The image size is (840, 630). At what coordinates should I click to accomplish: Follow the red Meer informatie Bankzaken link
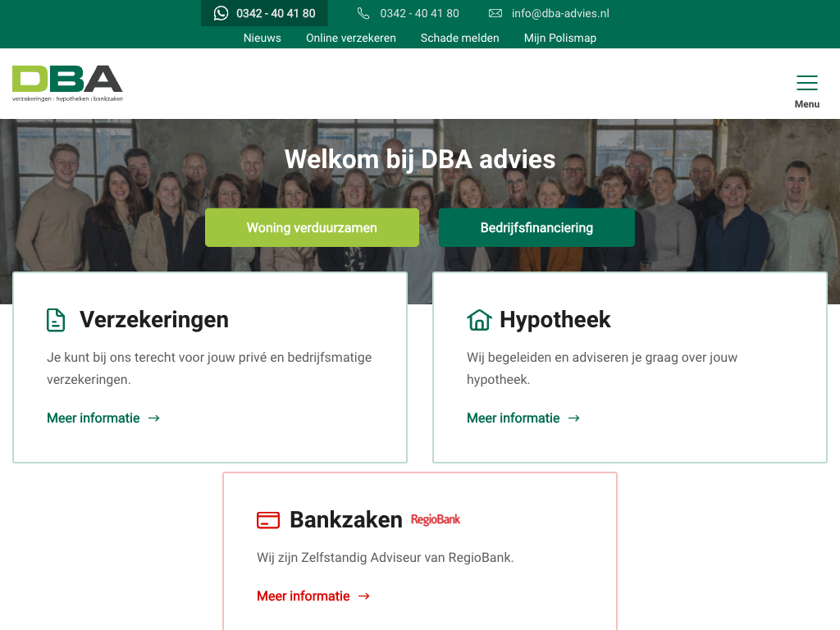coord(313,596)
